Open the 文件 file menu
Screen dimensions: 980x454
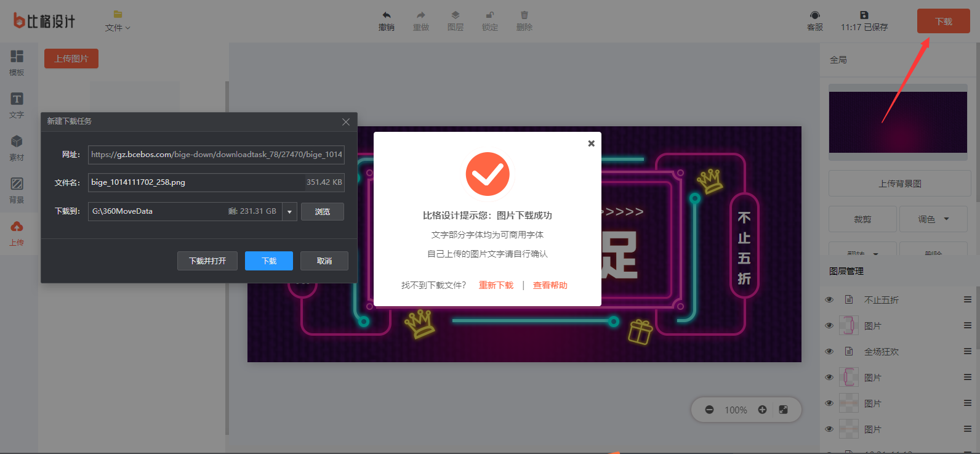click(x=118, y=21)
